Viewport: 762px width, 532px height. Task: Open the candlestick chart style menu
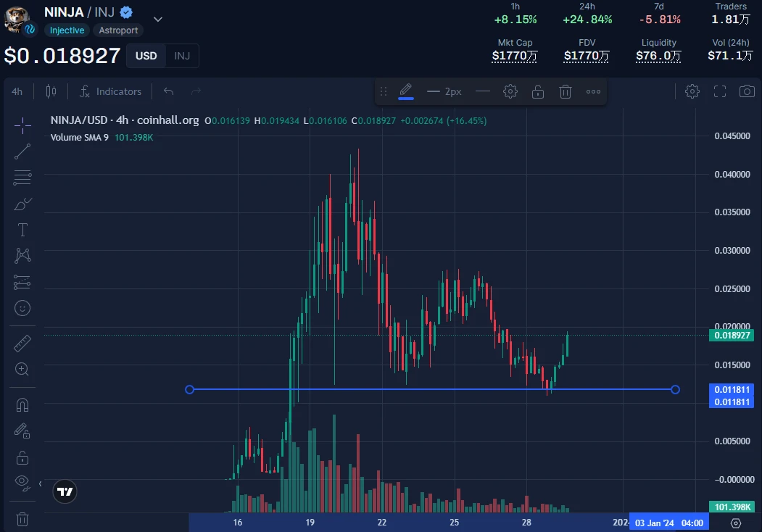click(51, 91)
